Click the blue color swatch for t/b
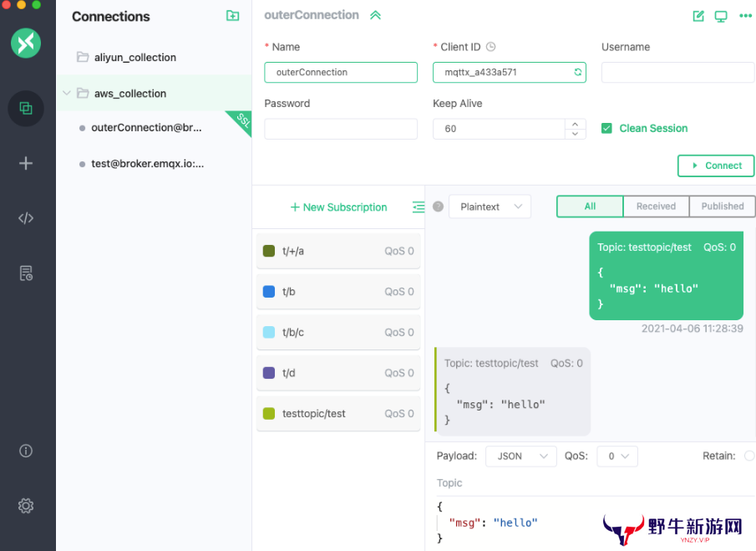Viewport: 756px width, 551px height. click(269, 292)
